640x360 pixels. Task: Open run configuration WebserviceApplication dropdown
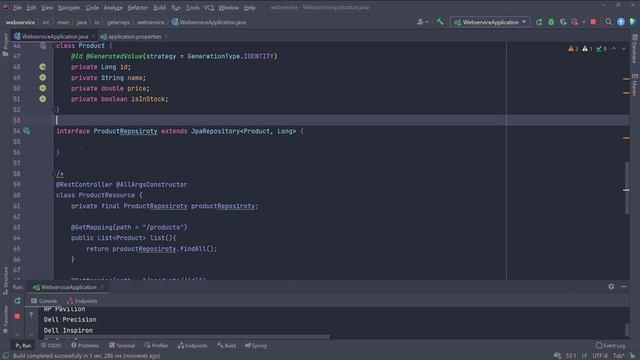(490, 22)
